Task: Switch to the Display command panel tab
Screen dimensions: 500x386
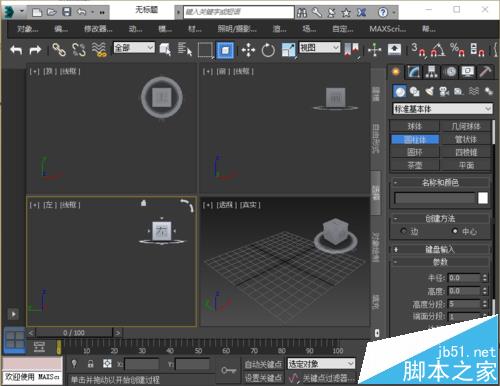Action: tap(468, 72)
